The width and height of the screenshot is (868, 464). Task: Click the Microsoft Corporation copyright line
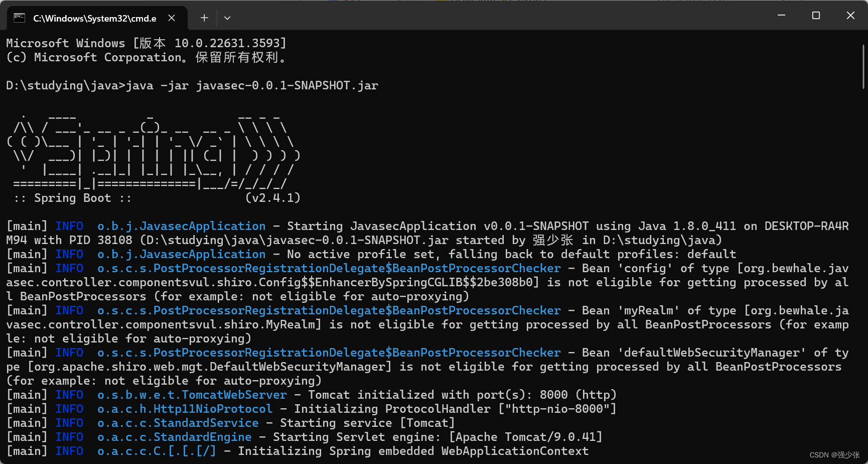[146, 57]
